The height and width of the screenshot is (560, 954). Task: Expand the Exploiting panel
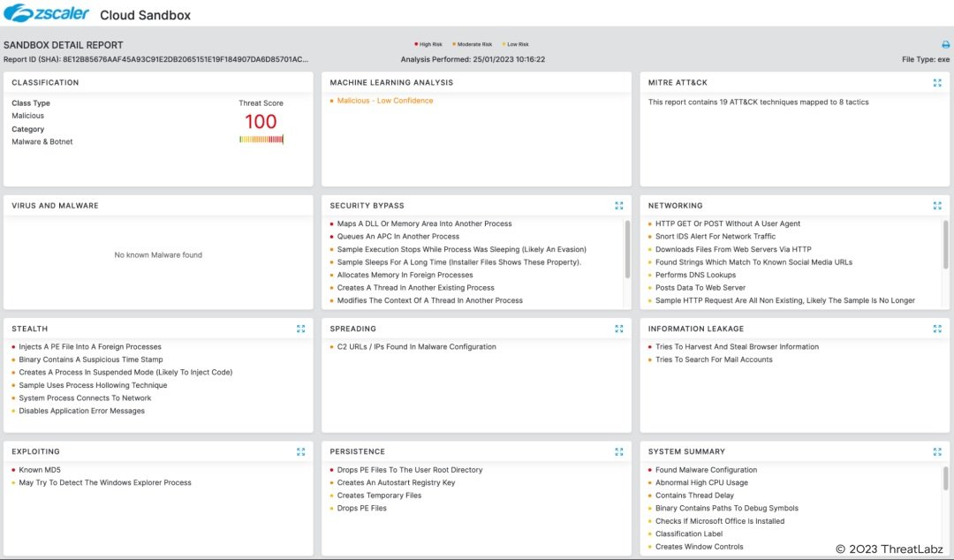[x=300, y=451]
